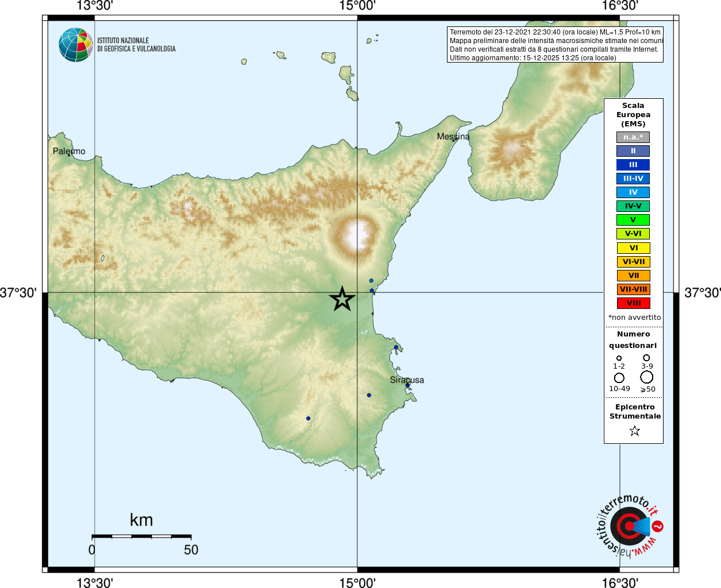Viewport: 721px width, 588px height.
Task: Click the yellow VI intensity swatch
Action: click(633, 248)
